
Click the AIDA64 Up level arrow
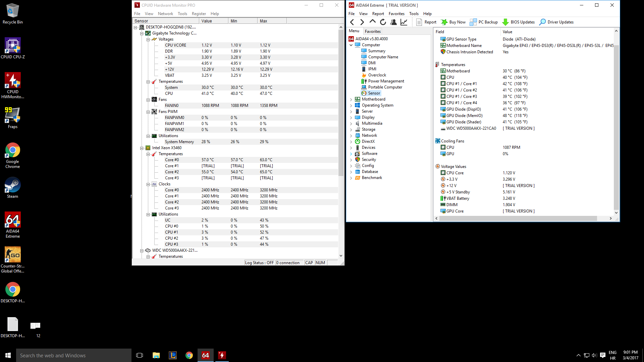point(372,22)
